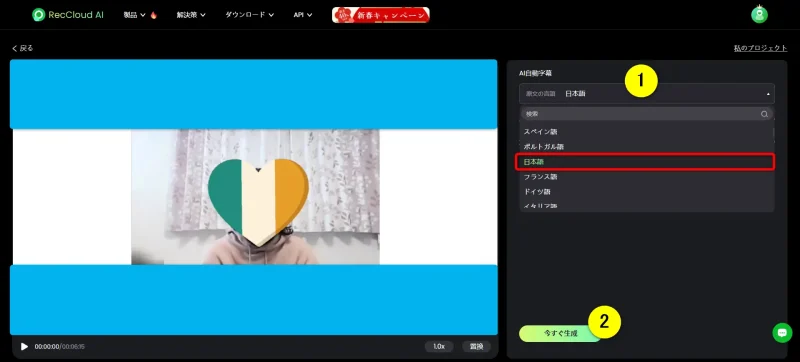Screen dimensions: 800x362
Task: Open the 私のプロジェクト link
Action: (760, 48)
